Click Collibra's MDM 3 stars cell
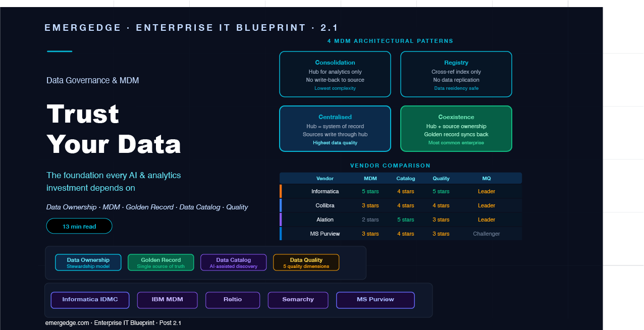644x330 pixels. pos(370,205)
